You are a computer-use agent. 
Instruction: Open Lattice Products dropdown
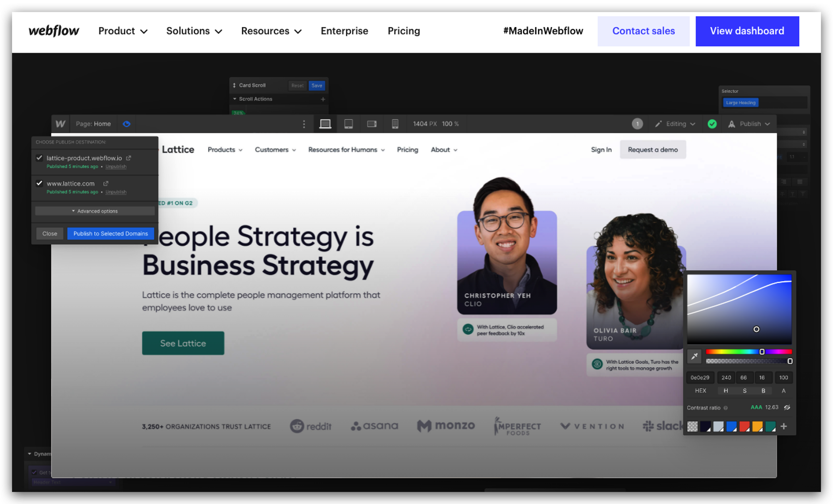(225, 150)
